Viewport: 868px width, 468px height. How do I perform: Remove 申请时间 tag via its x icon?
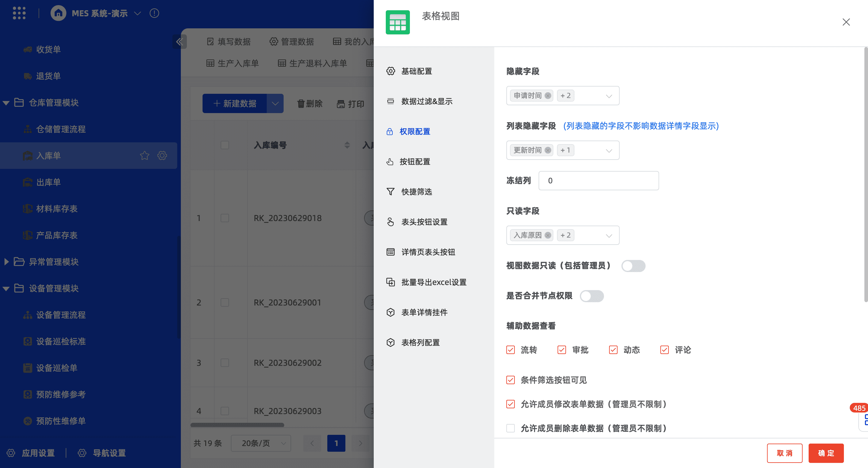coord(548,96)
